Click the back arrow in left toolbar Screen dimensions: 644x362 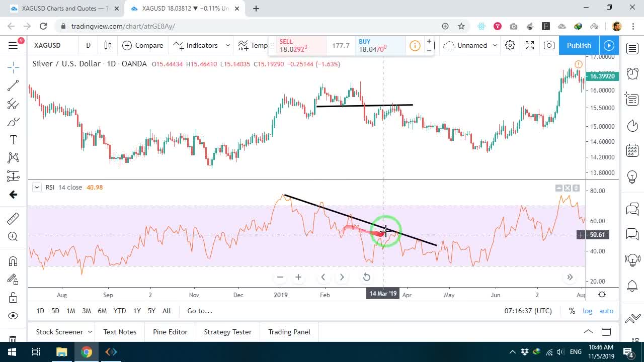[x=13, y=195]
